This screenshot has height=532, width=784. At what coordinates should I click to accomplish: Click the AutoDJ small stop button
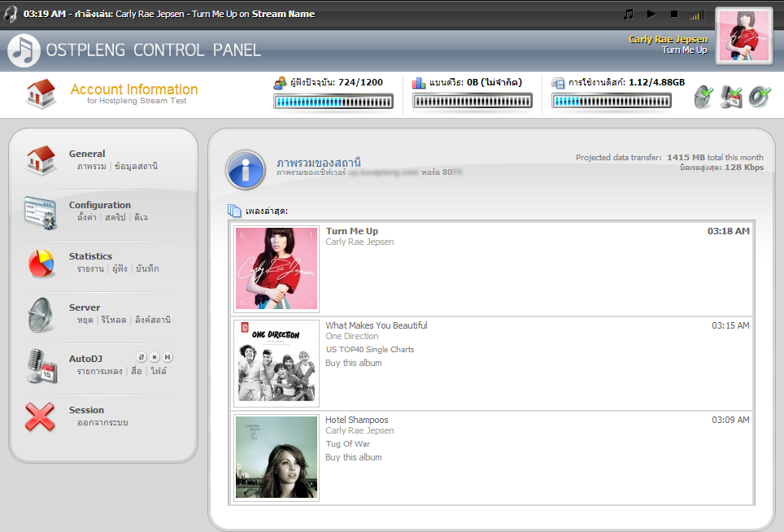tap(154, 357)
